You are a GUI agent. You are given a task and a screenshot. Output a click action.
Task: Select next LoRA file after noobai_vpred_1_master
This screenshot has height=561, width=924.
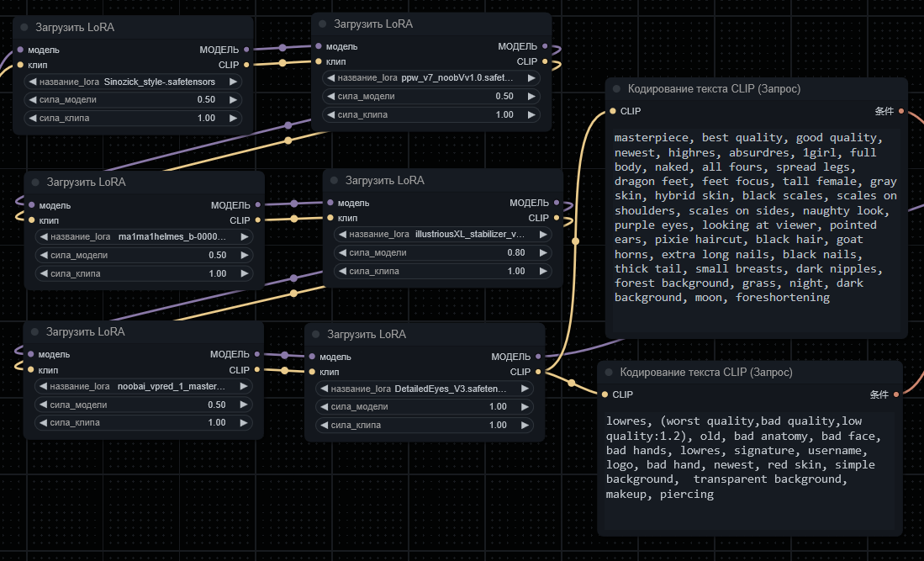coord(244,387)
